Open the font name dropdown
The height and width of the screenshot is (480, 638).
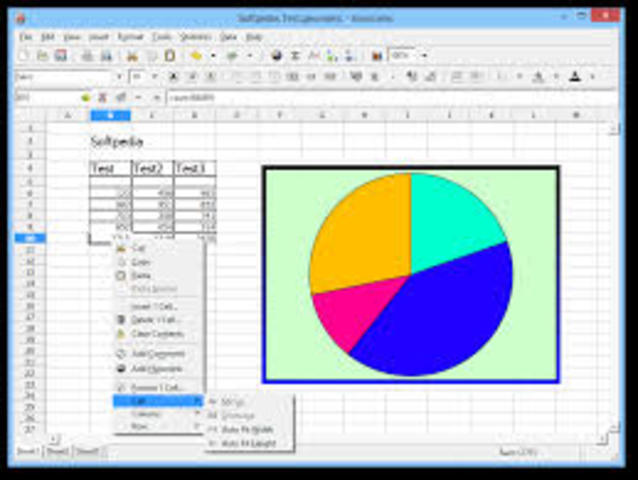[x=119, y=76]
